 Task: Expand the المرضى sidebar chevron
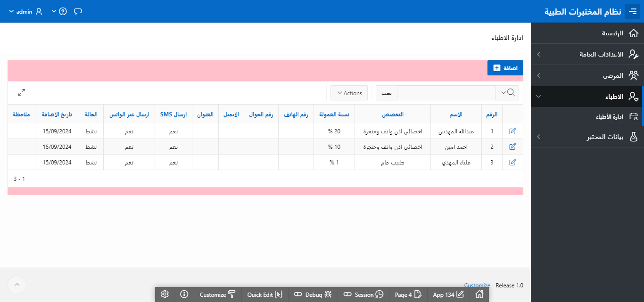tap(539, 75)
